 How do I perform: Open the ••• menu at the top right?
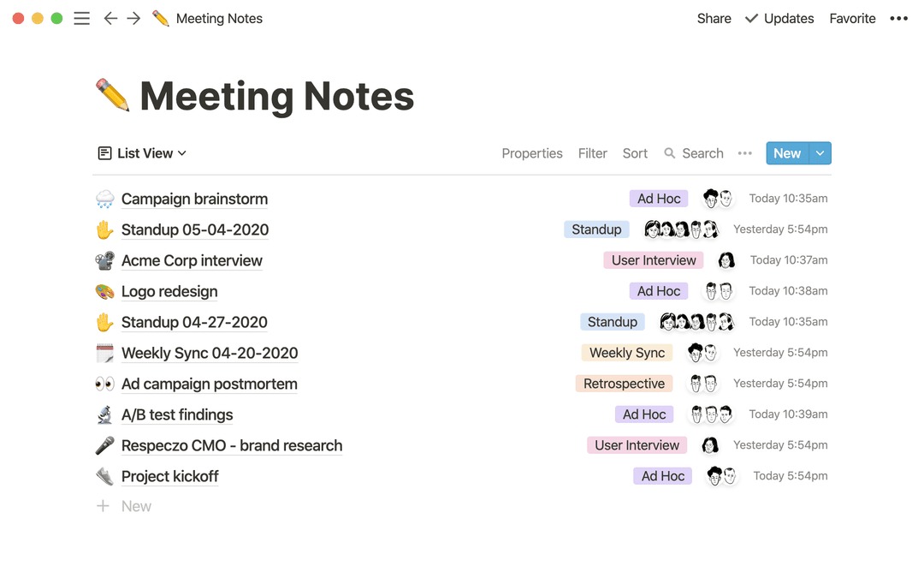click(898, 18)
